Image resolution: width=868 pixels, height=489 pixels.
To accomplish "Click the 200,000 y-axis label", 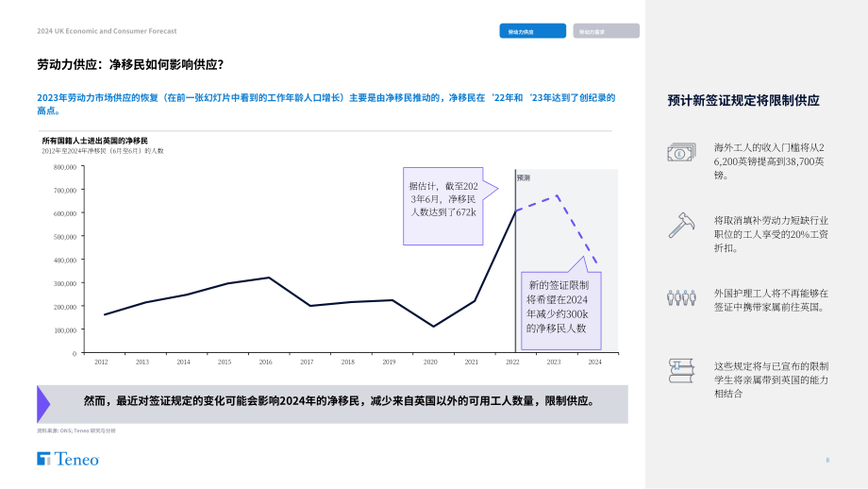I will click(x=65, y=307).
